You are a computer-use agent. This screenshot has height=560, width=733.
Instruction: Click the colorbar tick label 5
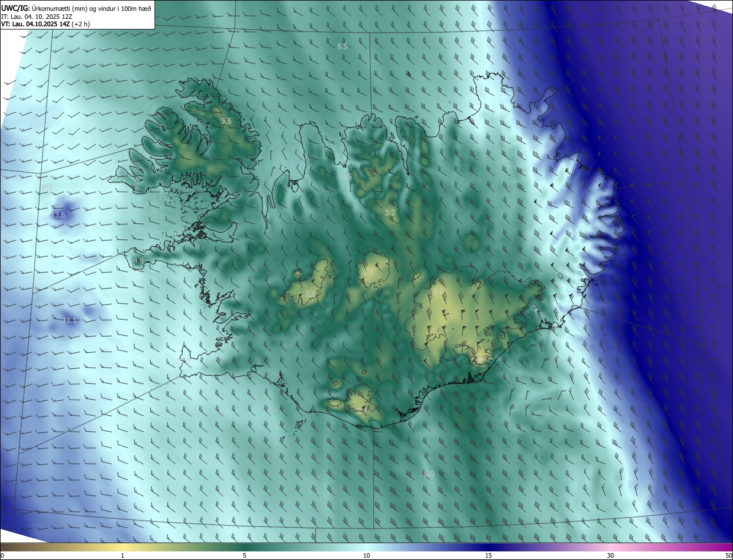245,555
